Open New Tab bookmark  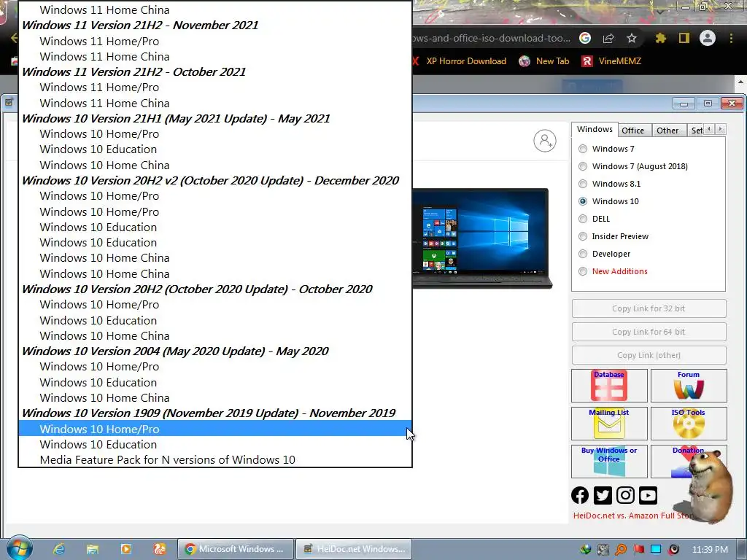coord(544,61)
